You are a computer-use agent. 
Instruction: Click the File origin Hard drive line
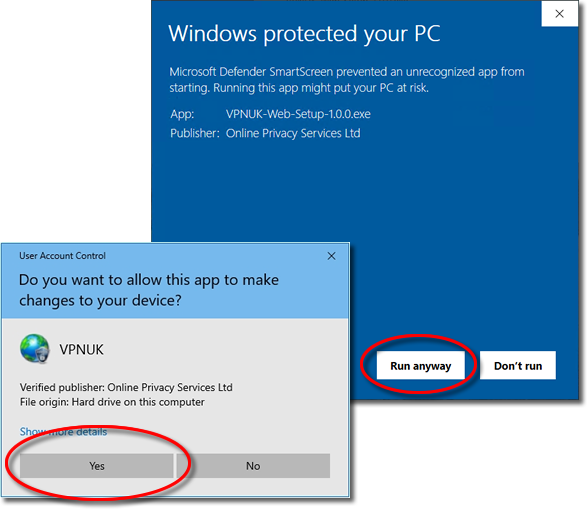pyautogui.click(x=112, y=402)
